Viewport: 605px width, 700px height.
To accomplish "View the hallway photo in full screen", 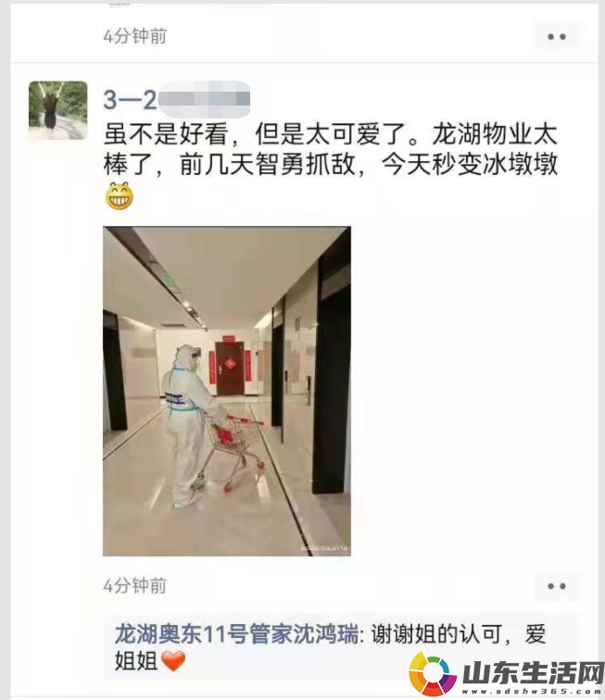I will tap(227, 391).
